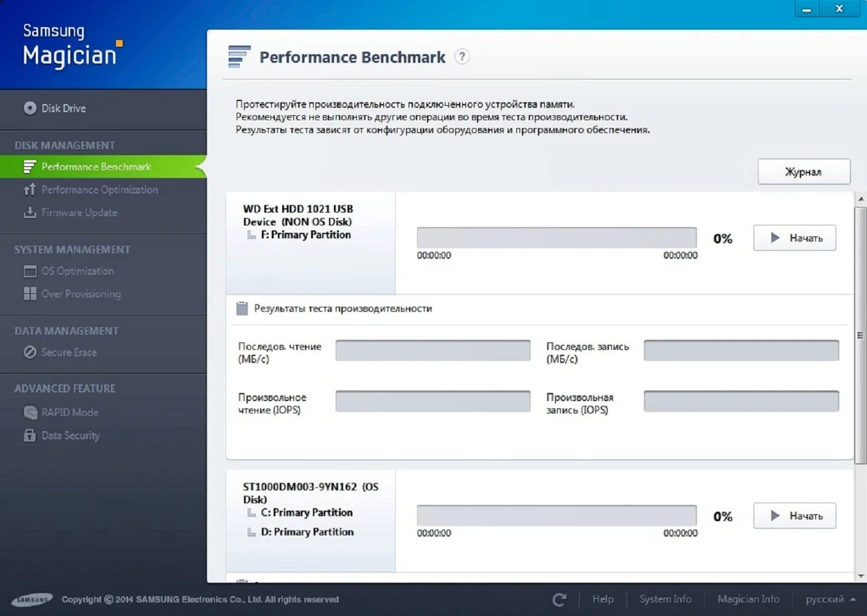Viewport: 867px width, 616px height.
Task: Click the WD Ext HDD 1021 USB Device name
Action: tap(298, 215)
